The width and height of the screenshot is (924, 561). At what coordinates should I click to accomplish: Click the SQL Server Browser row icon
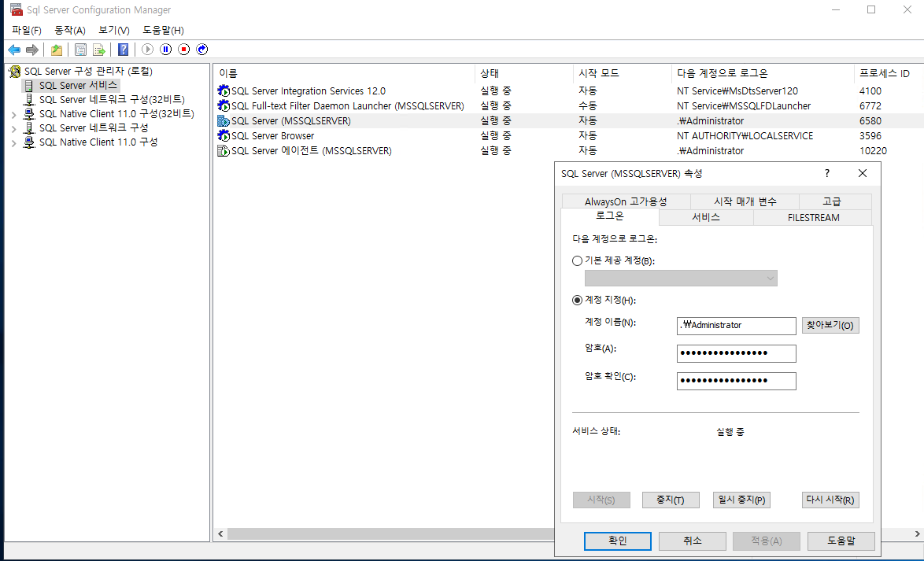click(x=224, y=135)
